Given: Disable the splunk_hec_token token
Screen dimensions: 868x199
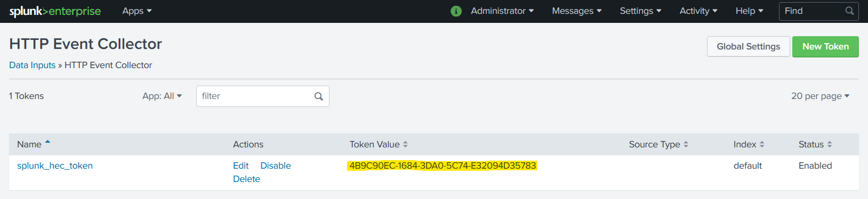Looking at the screenshot, I should tap(276, 165).
